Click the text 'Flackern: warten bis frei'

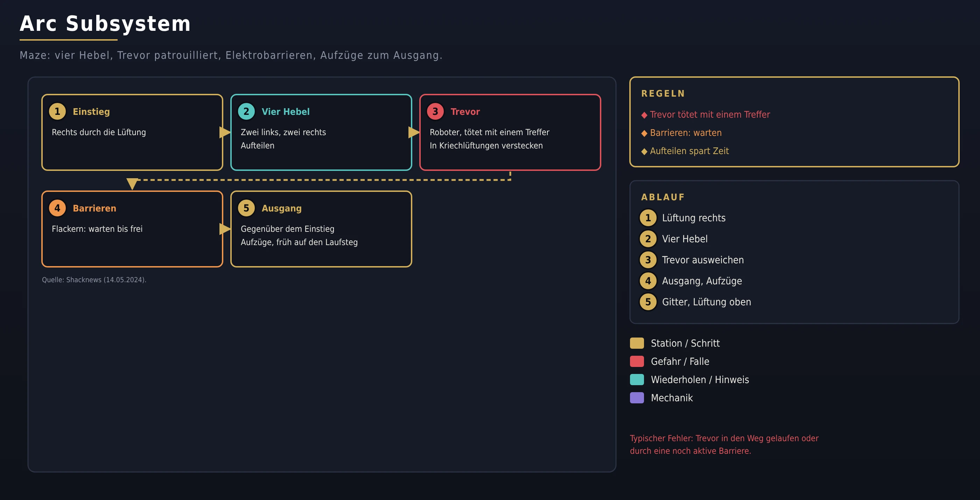tap(97, 229)
